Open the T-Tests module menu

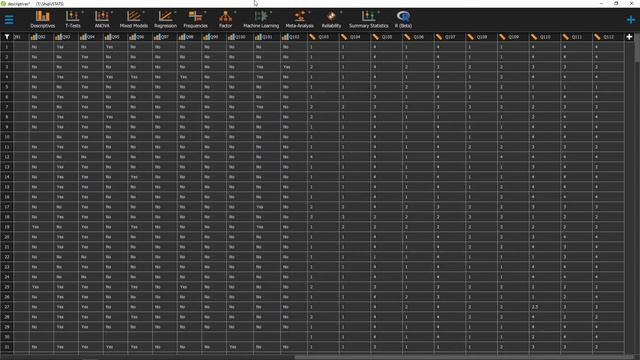[x=73, y=19]
